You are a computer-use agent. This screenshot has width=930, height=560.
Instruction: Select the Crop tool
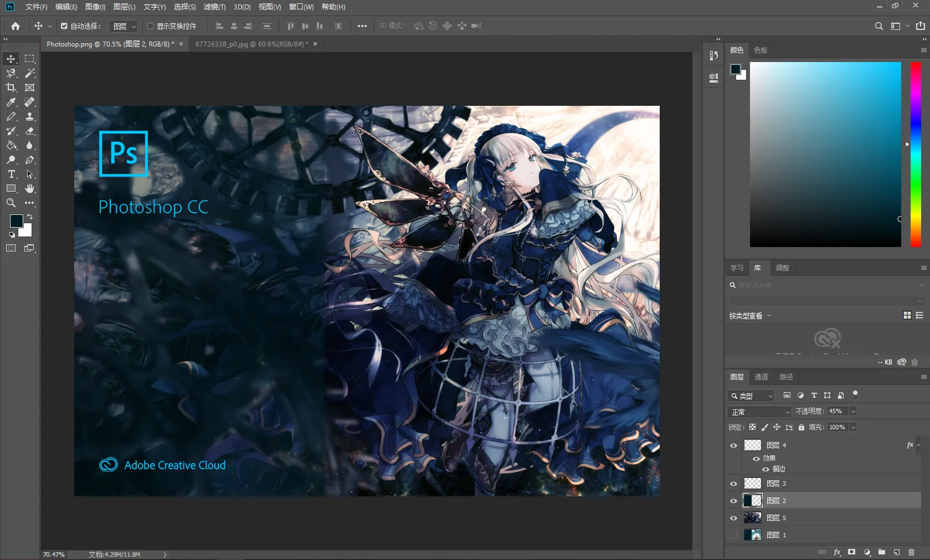coord(11,88)
